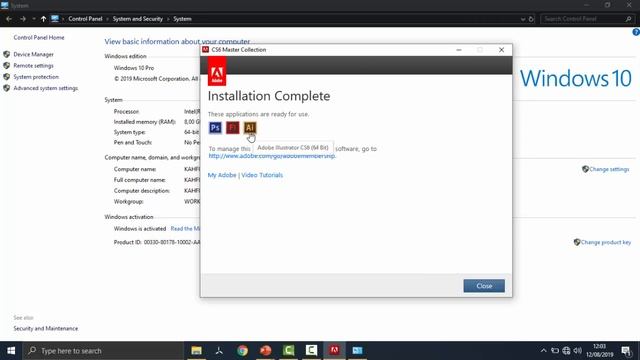Viewport: 640px width, 360px height.
Task: Expand the address bar history dropdown
Action: [x=523, y=19]
